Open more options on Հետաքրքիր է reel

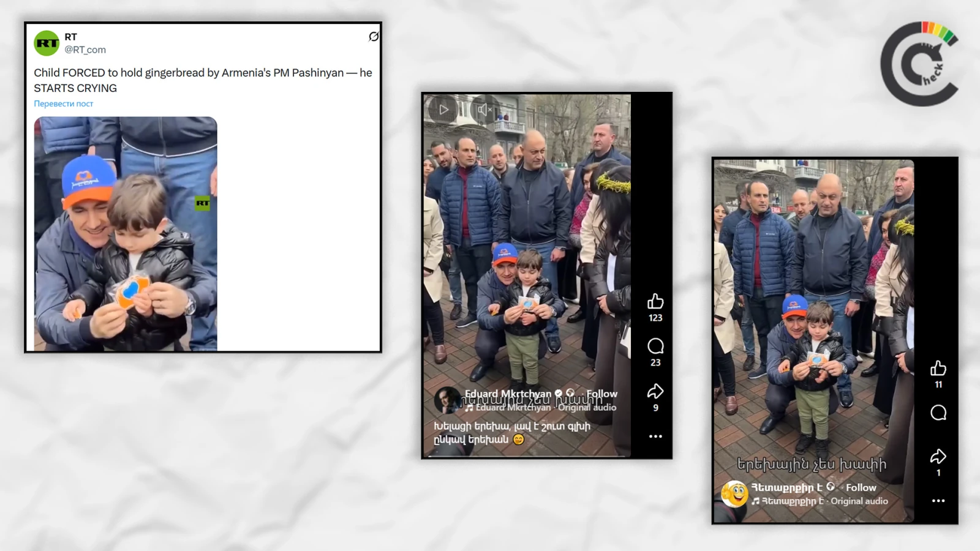click(x=938, y=501)
